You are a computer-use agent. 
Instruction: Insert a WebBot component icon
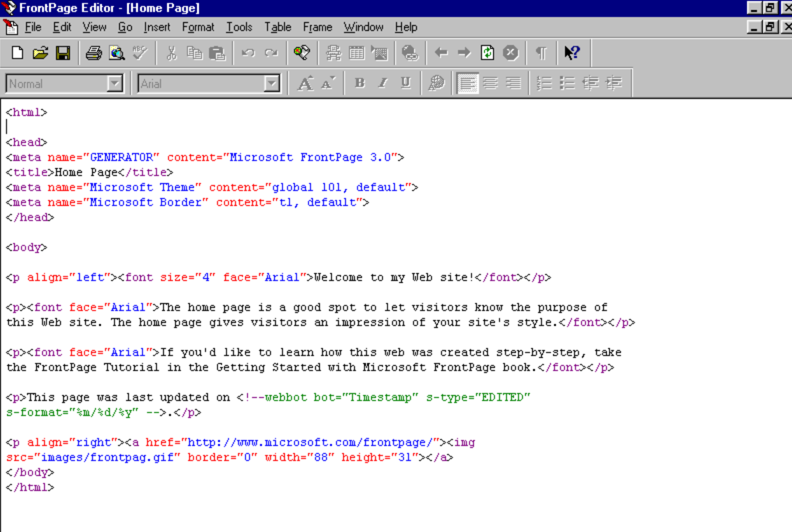click(x=333, y=52)
